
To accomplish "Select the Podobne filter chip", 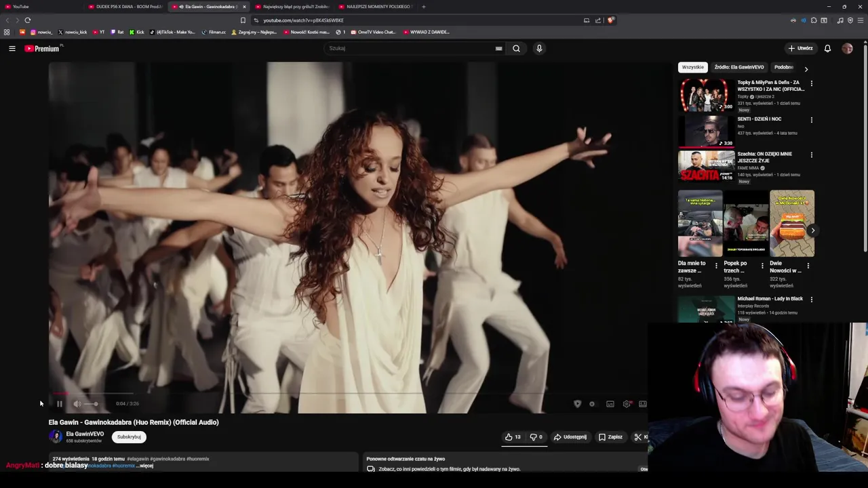I will coord(784,67).
